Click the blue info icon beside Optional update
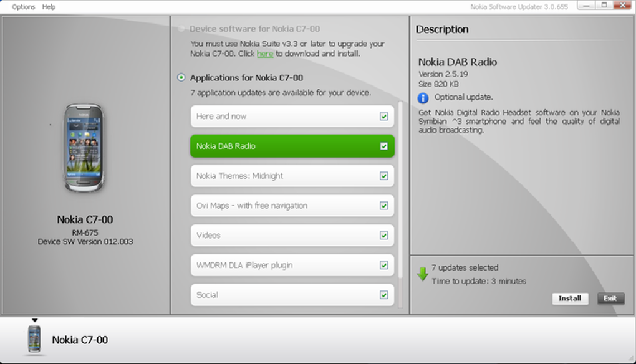This screenshot has height=364, width=636. point(423,98)
